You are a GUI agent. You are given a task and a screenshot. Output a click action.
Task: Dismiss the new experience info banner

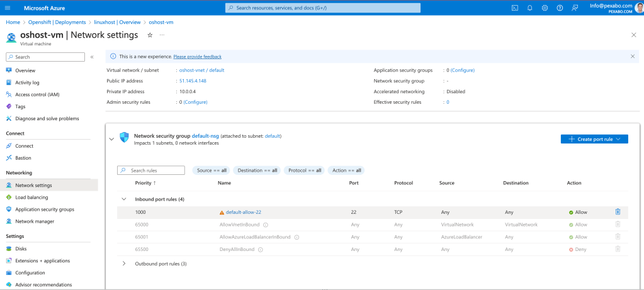click(x=633, y=56)
